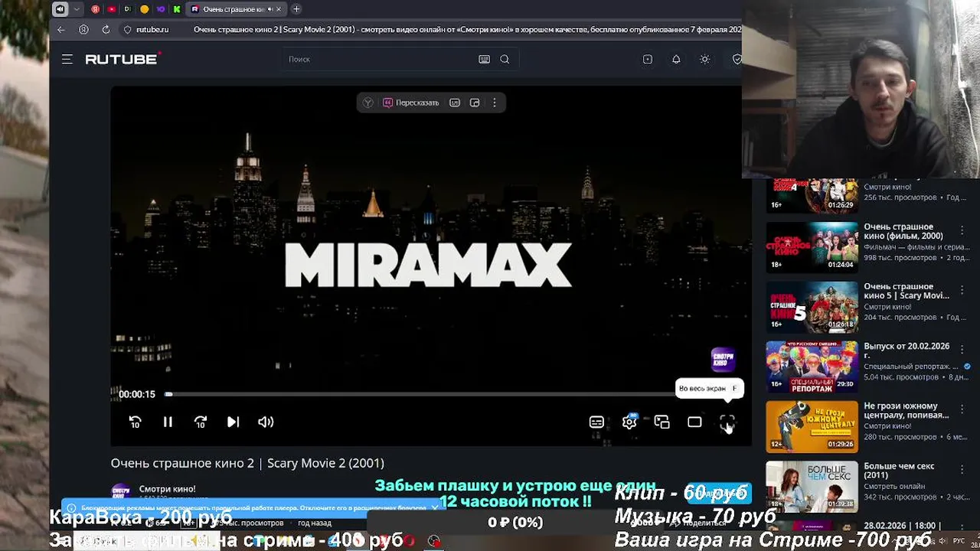Screen dimensions: 980x551
Task: Open the overlay picture-in-picture icon
Action: pyautogui.click(x=475, y=103)
